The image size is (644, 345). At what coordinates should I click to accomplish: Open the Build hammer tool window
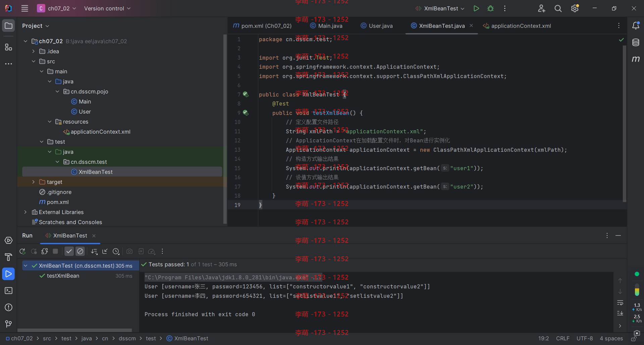point(9,257)
